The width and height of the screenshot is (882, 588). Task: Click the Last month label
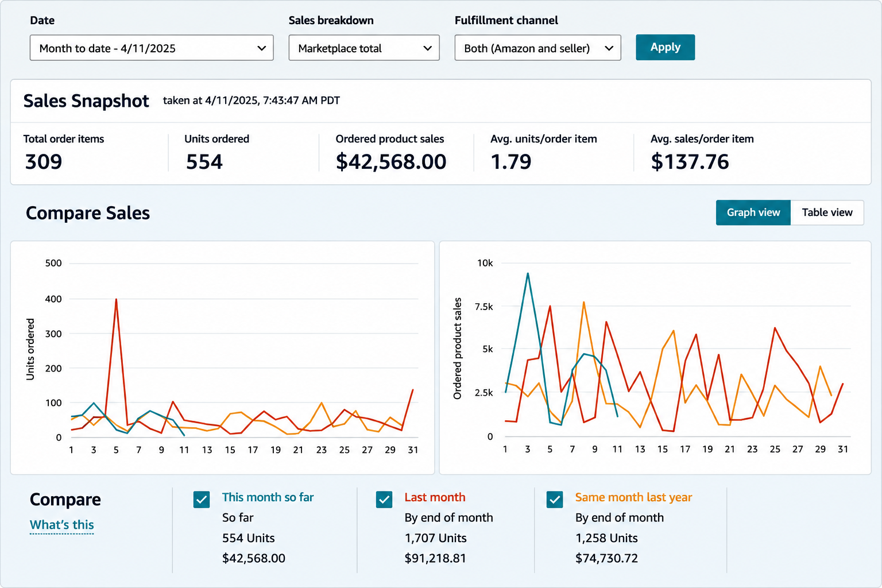(435, 497)
